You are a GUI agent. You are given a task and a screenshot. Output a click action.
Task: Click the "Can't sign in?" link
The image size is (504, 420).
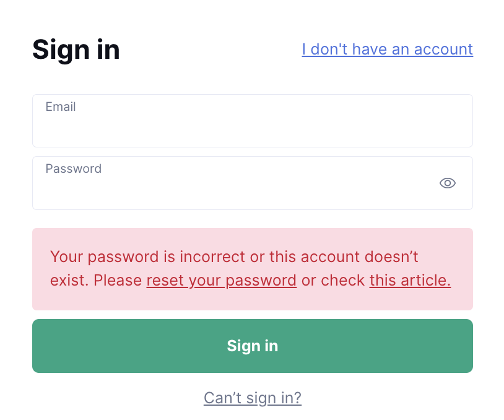[252, 398]
